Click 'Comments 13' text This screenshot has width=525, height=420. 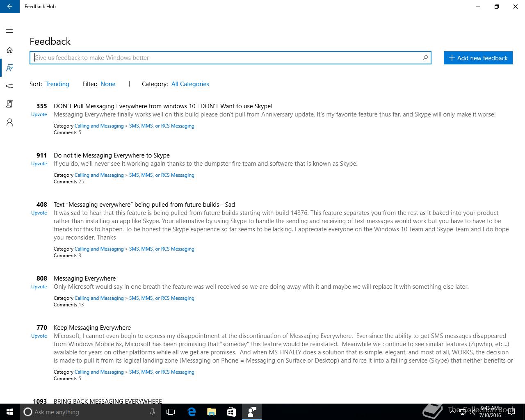68,305
